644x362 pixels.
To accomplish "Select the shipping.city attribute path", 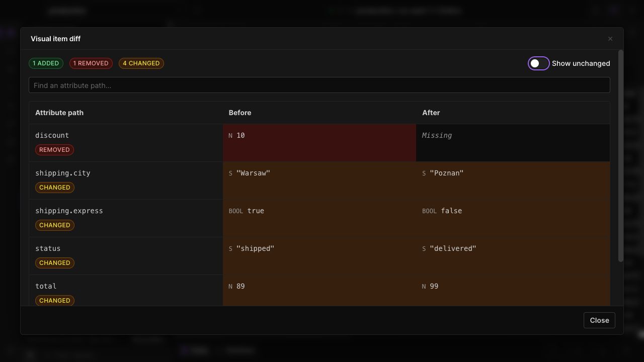I will 63,173.
